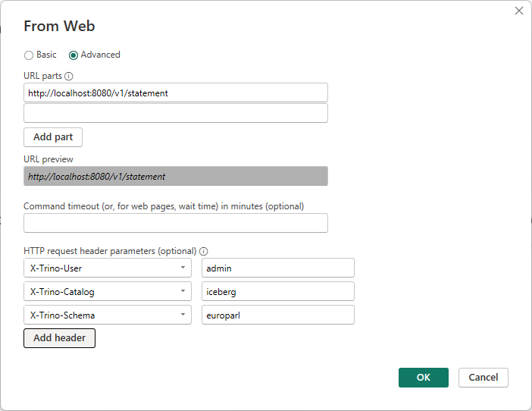Expand the X-Trino-Schema header dropdown
The width and height of the screenshot is (532, 411).
[183, 315]
